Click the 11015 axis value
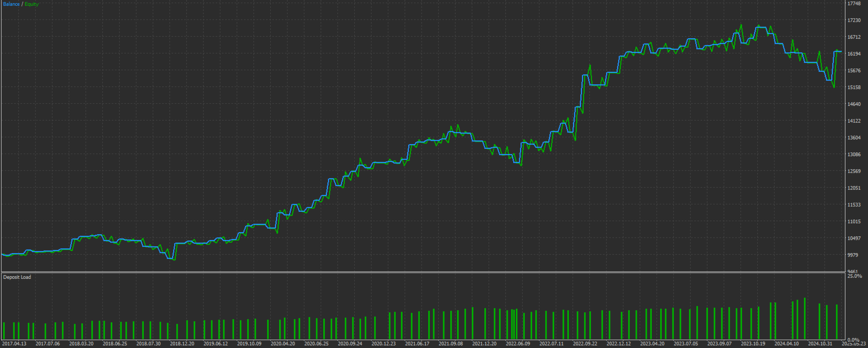 [x=854, y=222]
